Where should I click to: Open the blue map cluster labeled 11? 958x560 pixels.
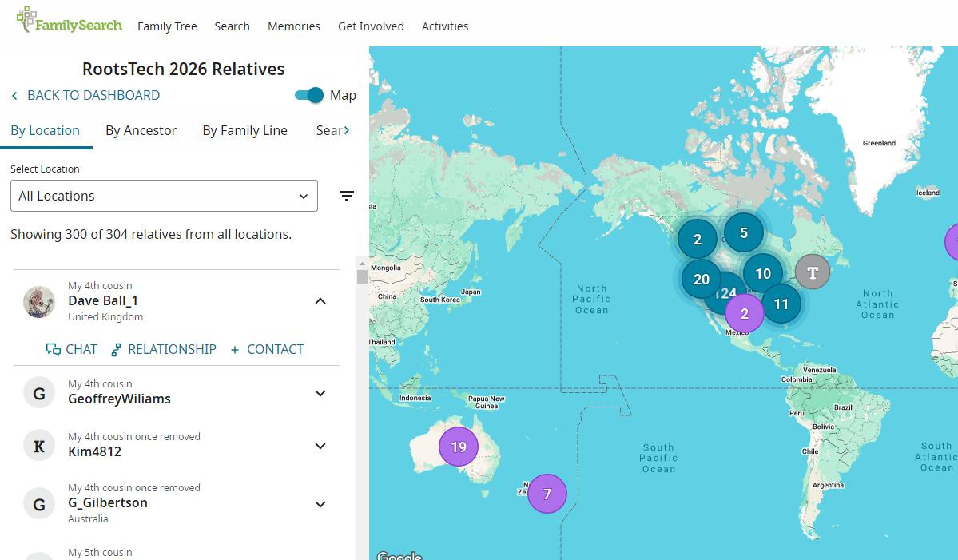point(781,304)
